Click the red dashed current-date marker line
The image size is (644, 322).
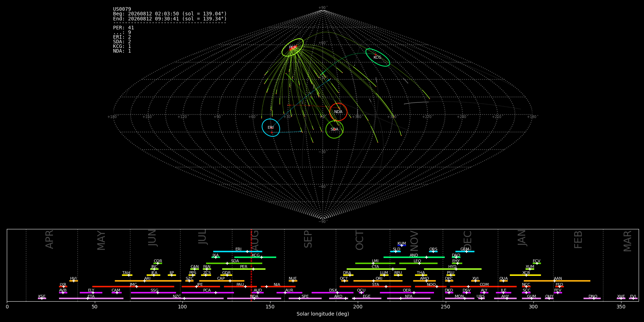click(251, 265)
